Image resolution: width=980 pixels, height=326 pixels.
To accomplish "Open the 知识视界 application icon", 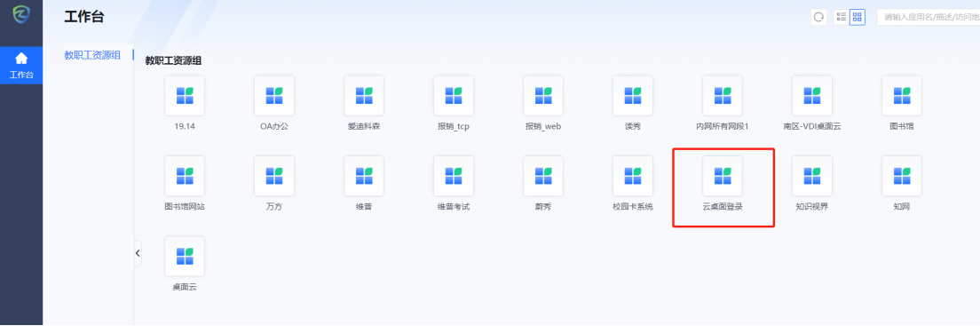I will click(x=812, y=176).
